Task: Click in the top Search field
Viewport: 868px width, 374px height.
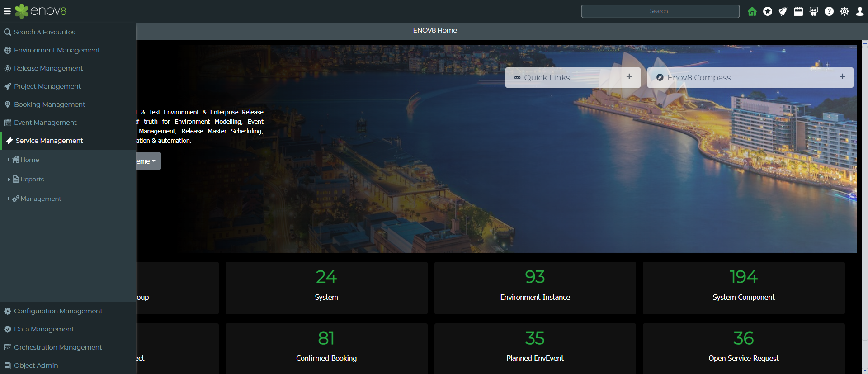Action: point(660,11)
